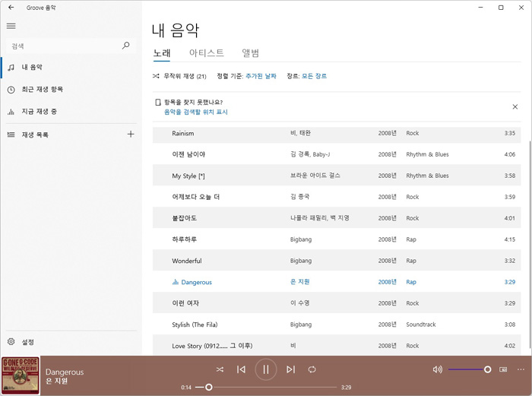Viewport: 532px width, 396px height.
Task: Switch to the 아티스트 tab
Action: [x=206, y=52]
